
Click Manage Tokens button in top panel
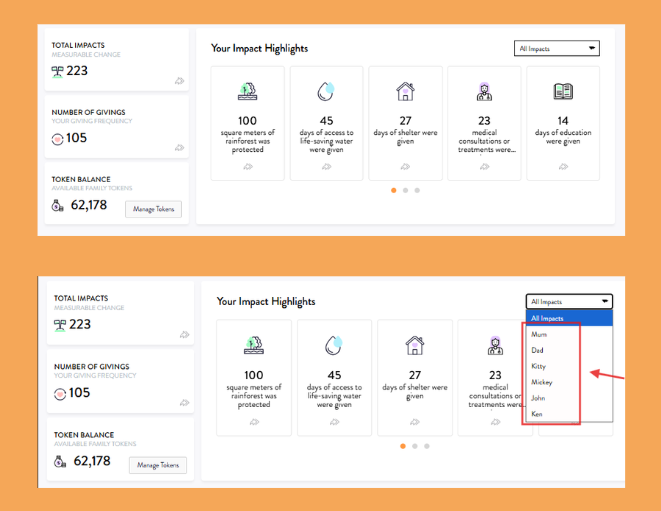pos(153,209)
